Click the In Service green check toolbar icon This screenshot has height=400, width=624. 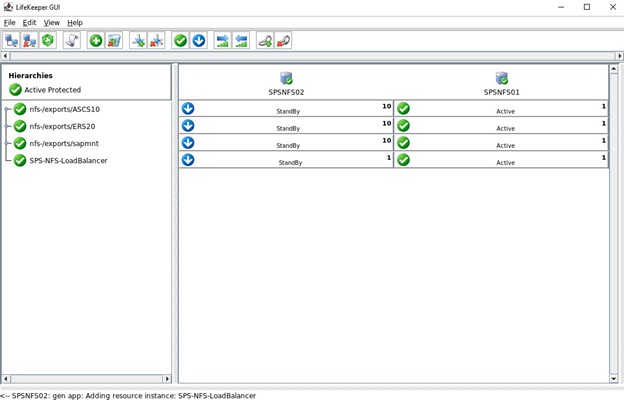(180, 41)
